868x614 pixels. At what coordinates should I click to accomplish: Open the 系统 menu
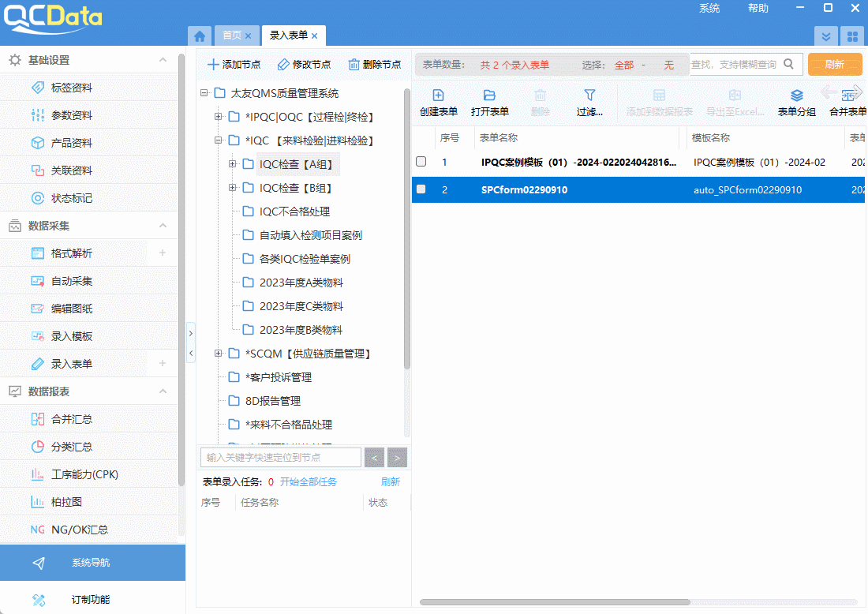[x=709, y=8]
